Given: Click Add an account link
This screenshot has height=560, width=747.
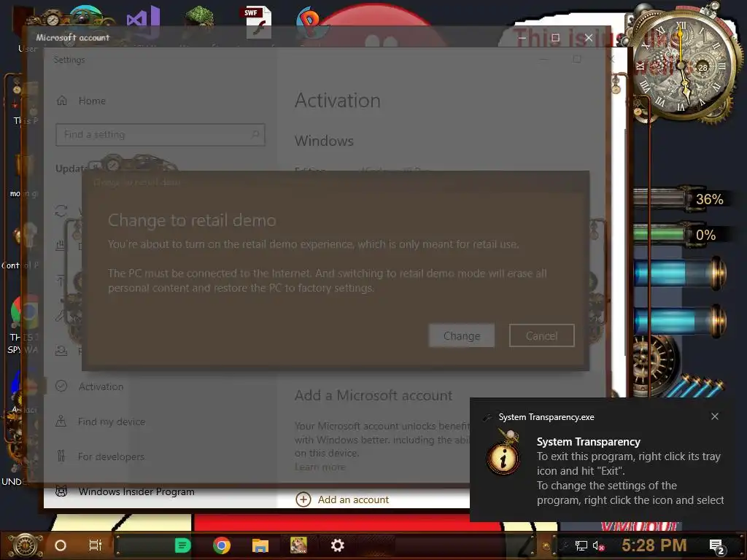Looking at the screenshot, I should [x=353, y=499].
